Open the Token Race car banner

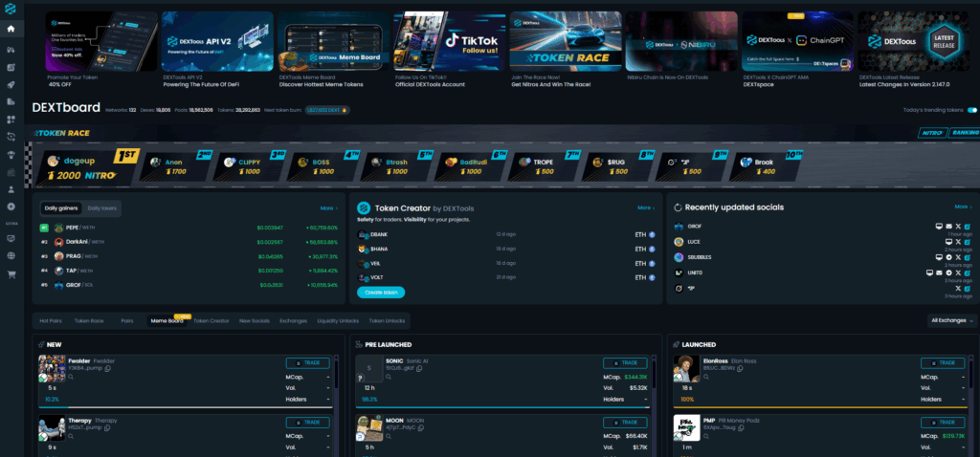566,40
